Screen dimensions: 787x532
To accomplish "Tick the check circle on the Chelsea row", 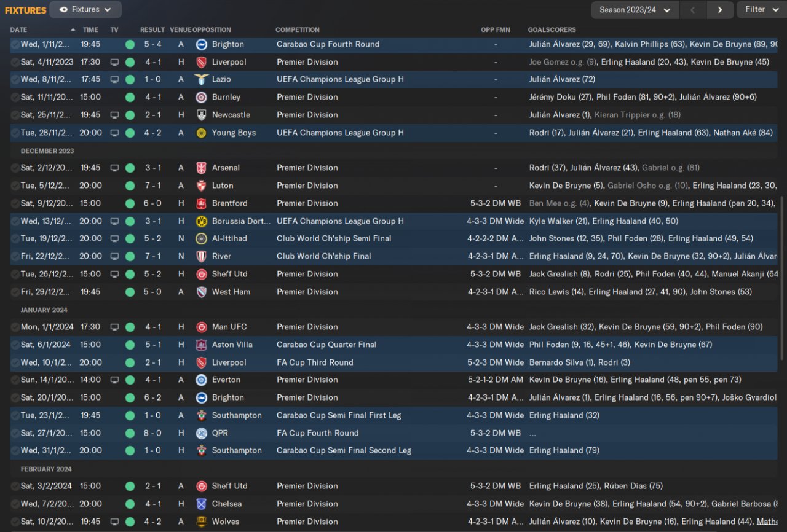I will click(15, 504).
